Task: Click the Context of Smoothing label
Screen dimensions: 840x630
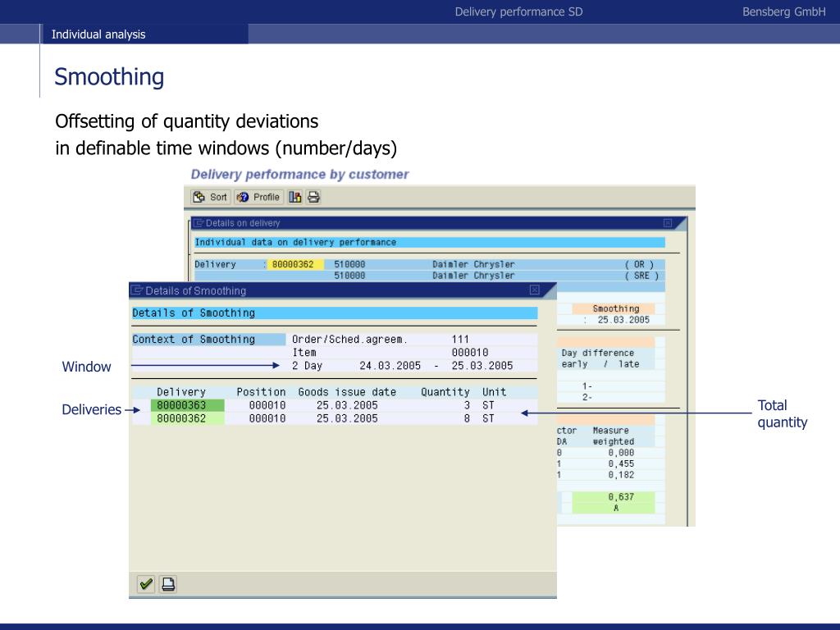Action: click(208, 339)
